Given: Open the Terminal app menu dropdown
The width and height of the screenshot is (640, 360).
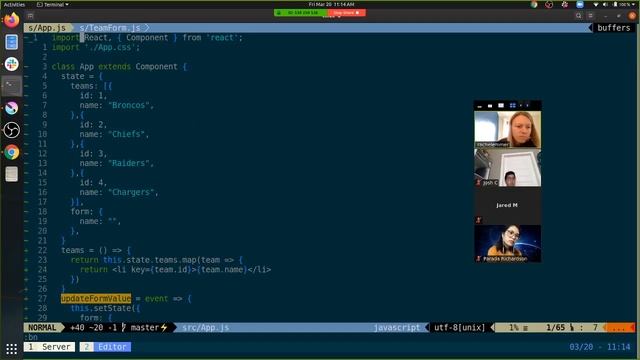Looking at the screenshot, I should pyautogui.click(x=53, y=4).
